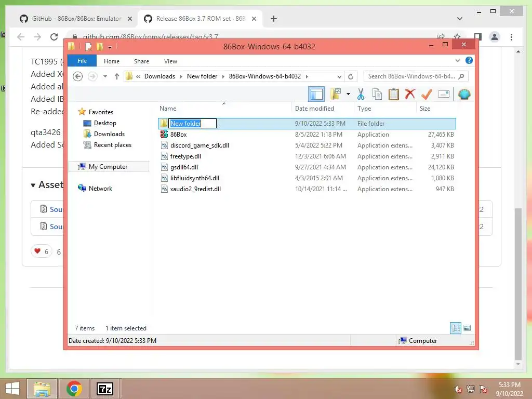Select My Computer in navigation pane
The width and height of the screenshot is (532, 399).
pos(108,167)
